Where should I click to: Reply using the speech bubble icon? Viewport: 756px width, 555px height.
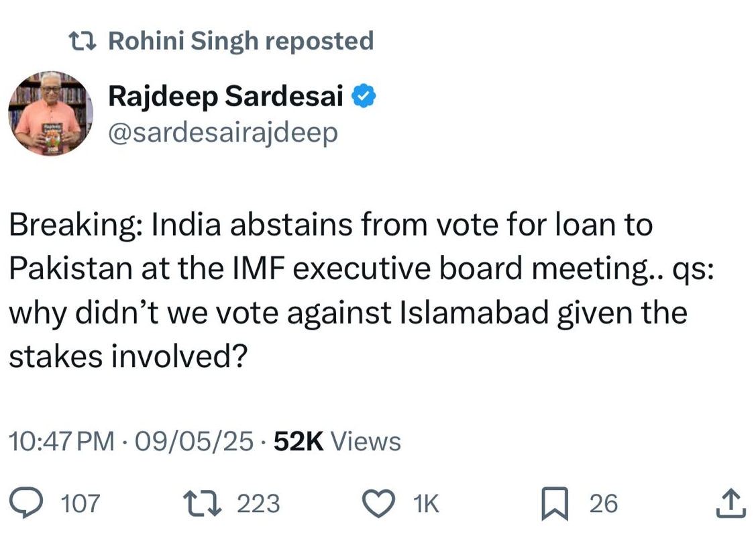pos(28,503)
